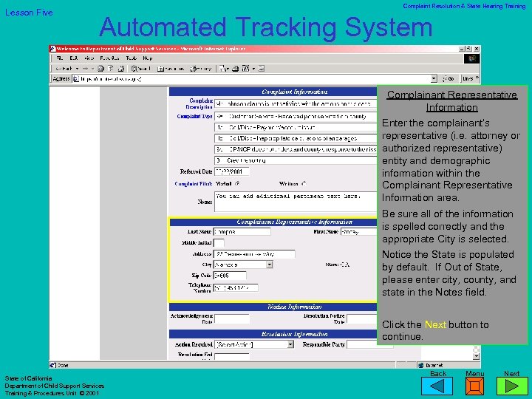Click the Forward arrow in browser toolbar

click(x=85, y=69)
